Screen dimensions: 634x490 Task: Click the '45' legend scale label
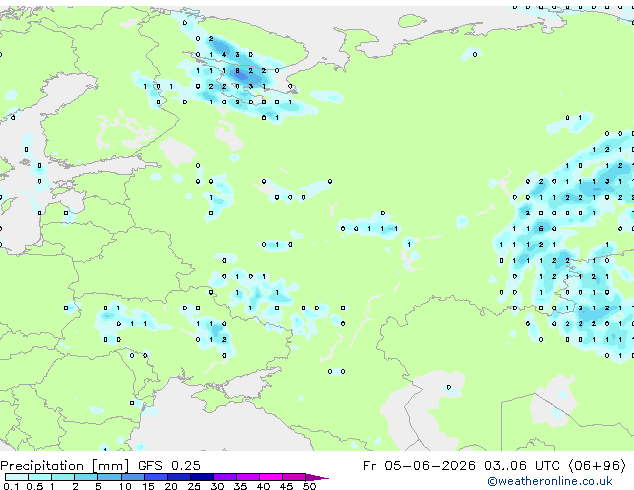tap(286, 486)
